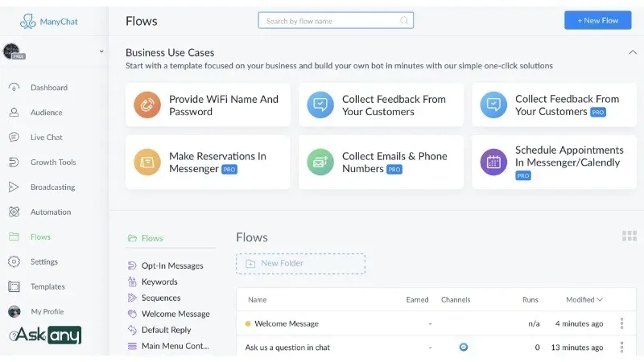Open Provide WiFi Name And Password template
644x362 pixels.
pyautogui.click(x=208, y=105)
